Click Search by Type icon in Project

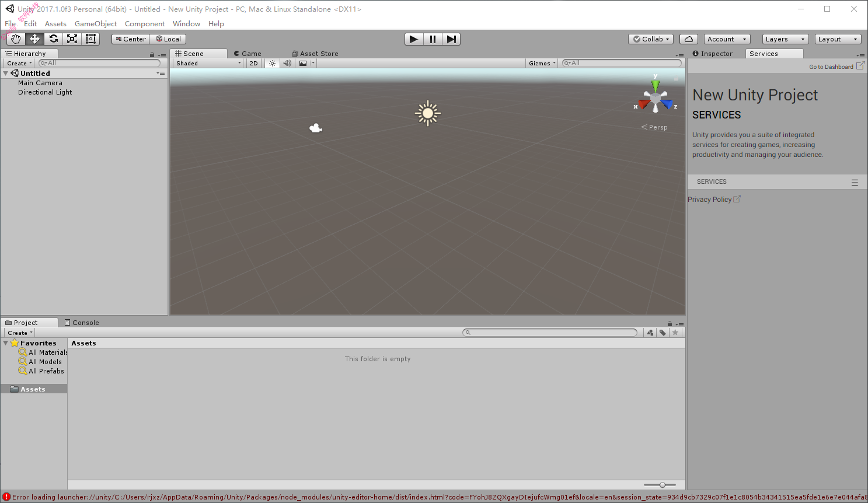(650, 333)
